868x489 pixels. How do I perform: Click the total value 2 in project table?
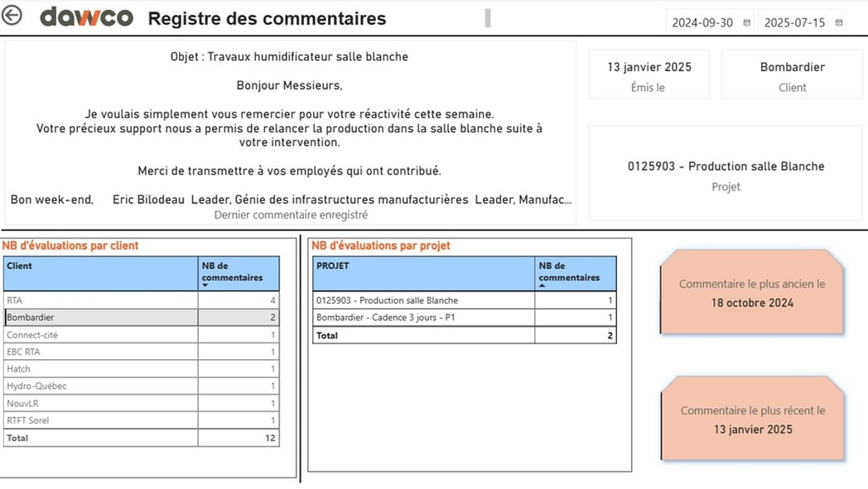[x=610, y=335]
